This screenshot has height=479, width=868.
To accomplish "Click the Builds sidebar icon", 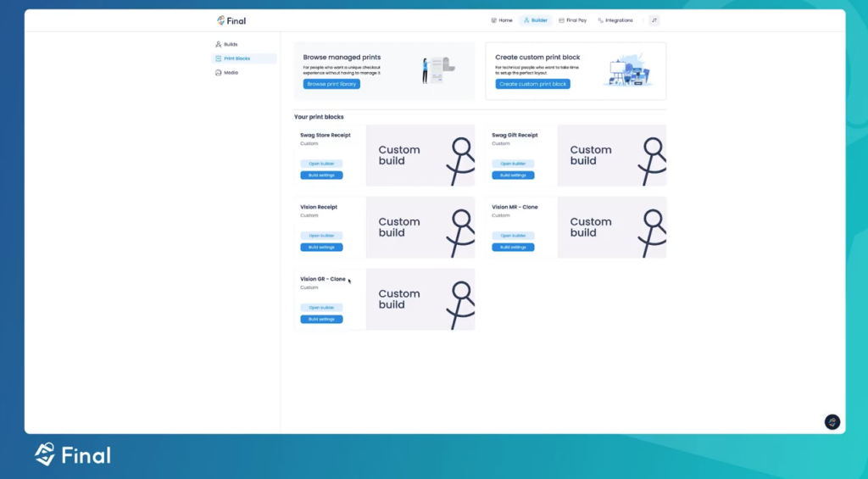I will (x=218, y=44).
